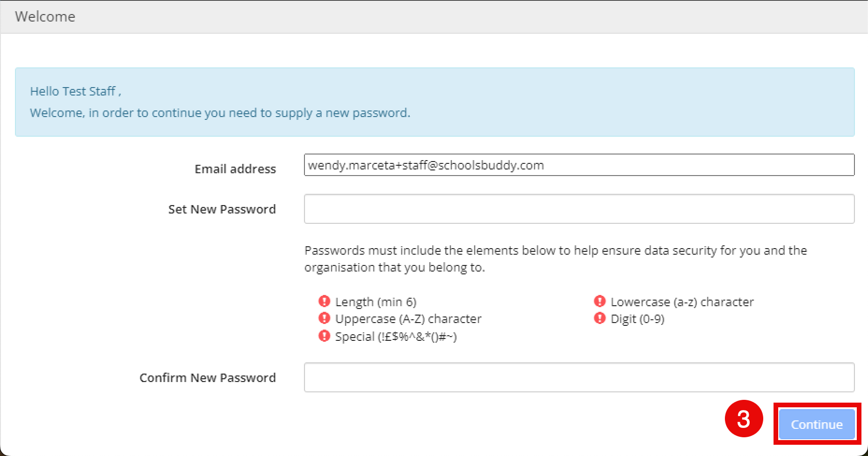Click the supply a new password message
The image size is (868, 456).
[x=220, y=113]
